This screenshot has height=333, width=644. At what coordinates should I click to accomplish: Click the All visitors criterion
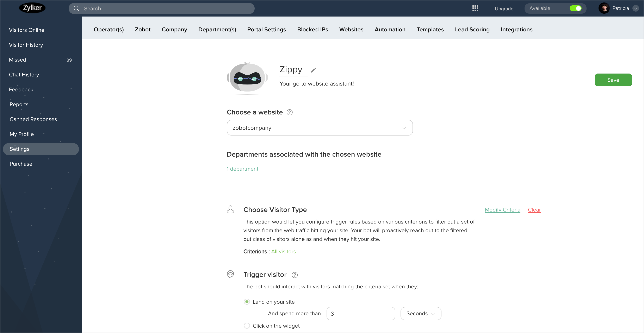[283, 251]
